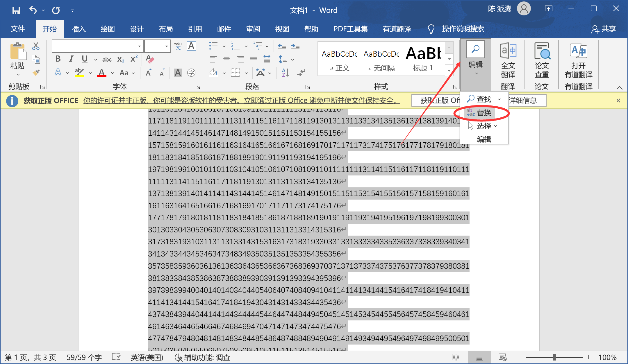Toggle superscript formatting
The width and height of the screenshot is (628, 364).
tap(134, 59)
